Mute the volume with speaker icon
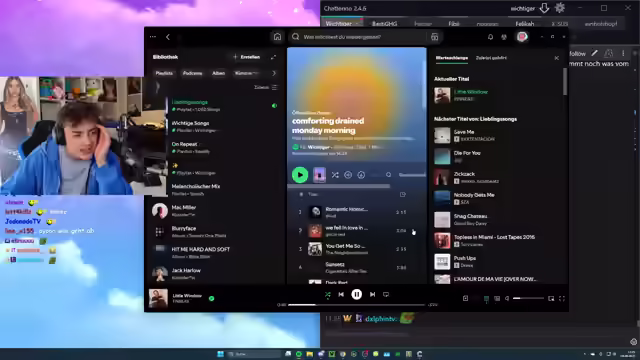The height and width of the screenshot is (360, 640). click(507, 298)
